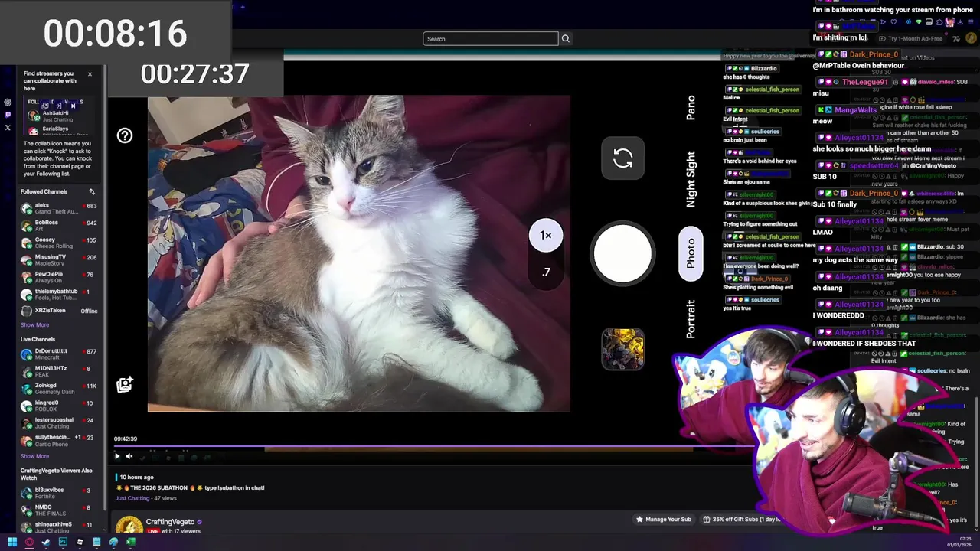This screenshot has width=980, height=551.
Task: Open thisismybathtub channel
Action: pyautogui.click(x=60, y=294)
